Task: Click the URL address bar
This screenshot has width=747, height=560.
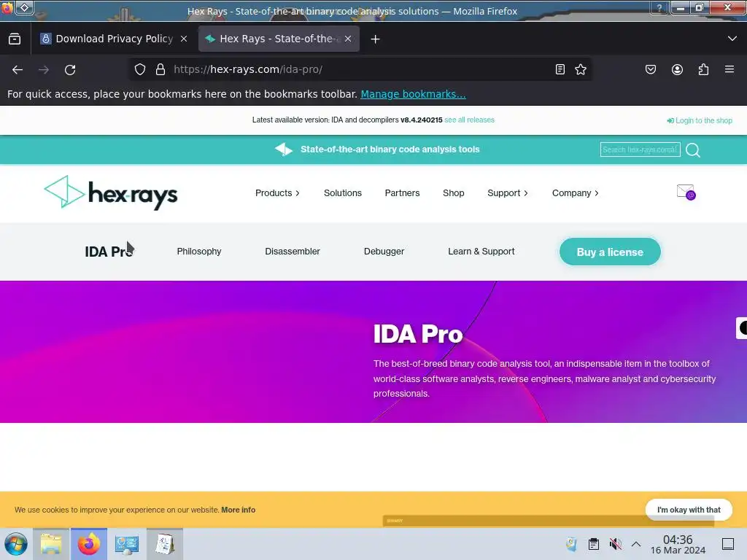Action: tap(360, 69)
